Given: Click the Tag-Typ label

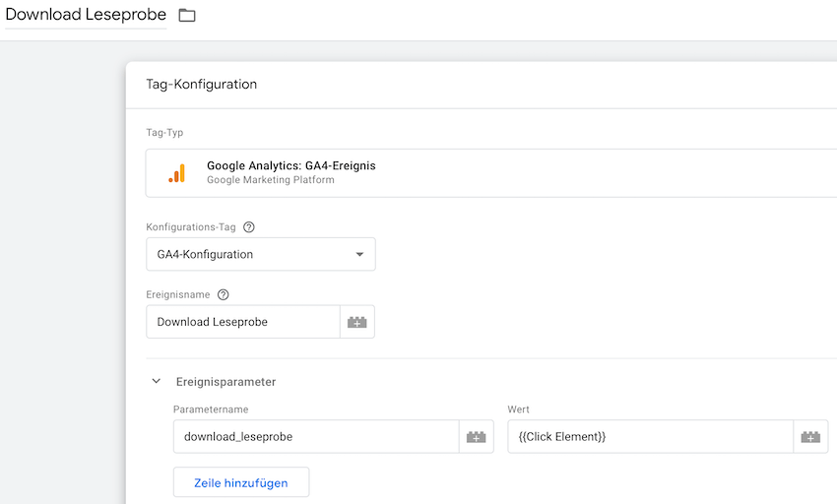Looking at the screenshot, I should pyautogui.click(x=164, y=133).
